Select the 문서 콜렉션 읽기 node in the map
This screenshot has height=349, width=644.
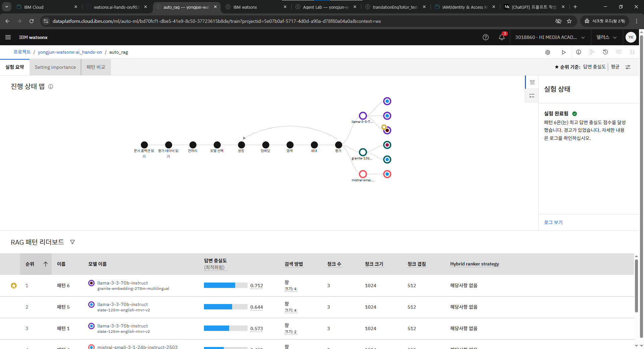point(144,145)
